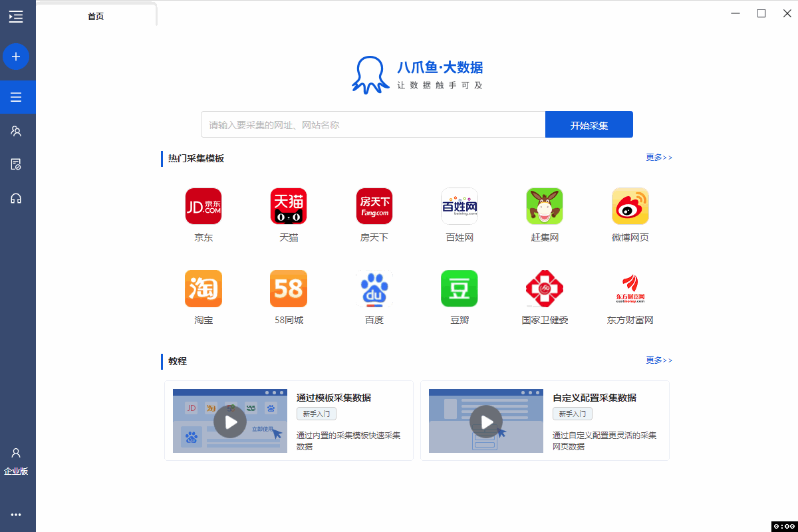The width and height of the screenshot is (798, 532).
Task: Click the 教程 section heading
Action: 178,361
